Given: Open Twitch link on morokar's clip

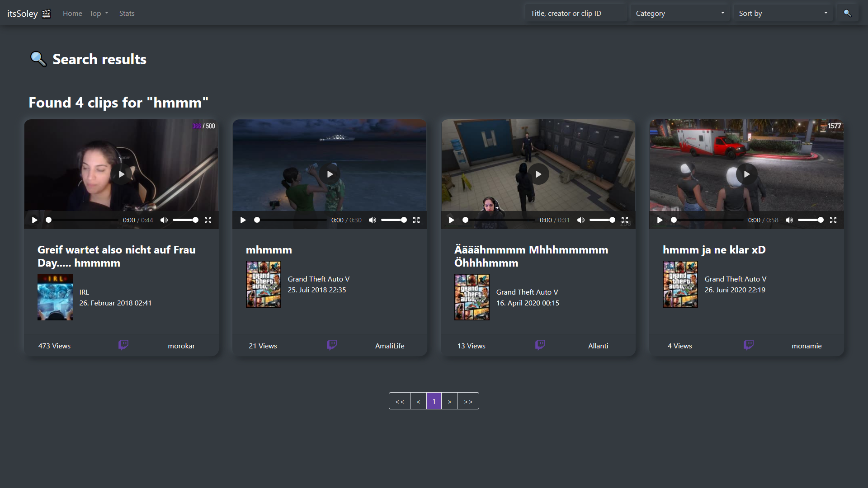Looking at the screenshot, I should (123, 345).
